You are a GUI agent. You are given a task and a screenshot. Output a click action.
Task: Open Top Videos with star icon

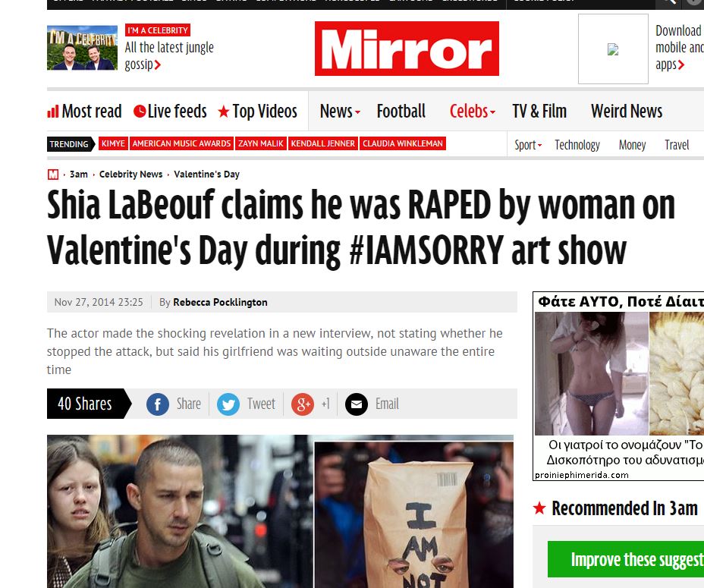pos(257,112)
